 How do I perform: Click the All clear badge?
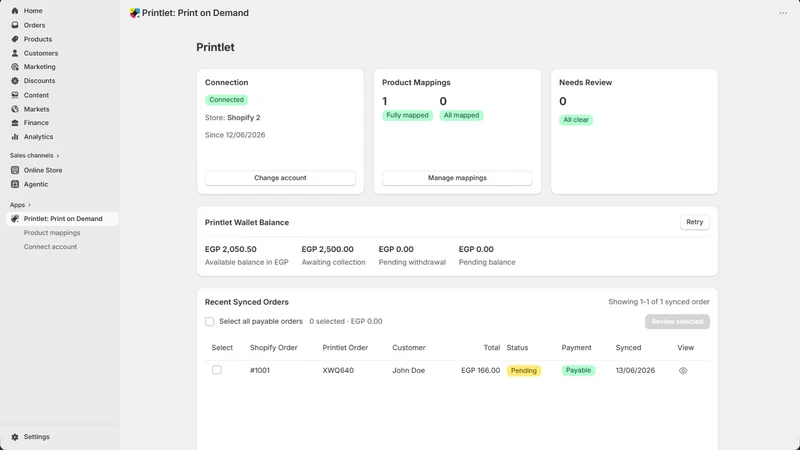[576, 120]
